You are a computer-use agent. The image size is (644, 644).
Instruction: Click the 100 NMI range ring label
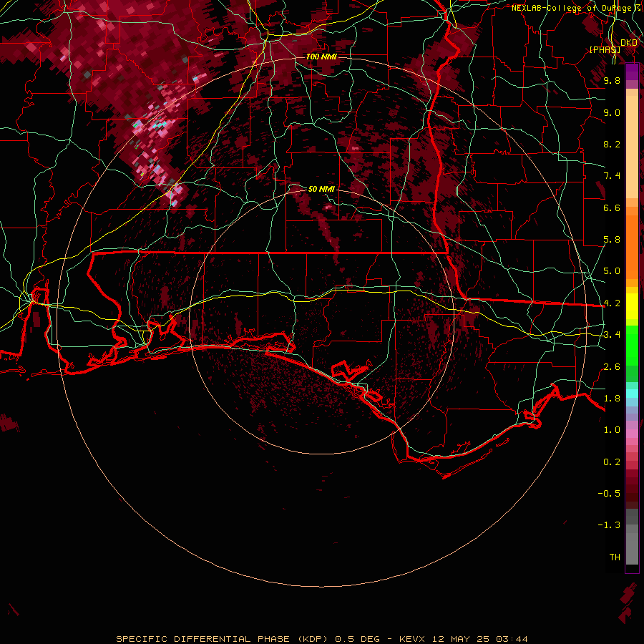point(321,57)
